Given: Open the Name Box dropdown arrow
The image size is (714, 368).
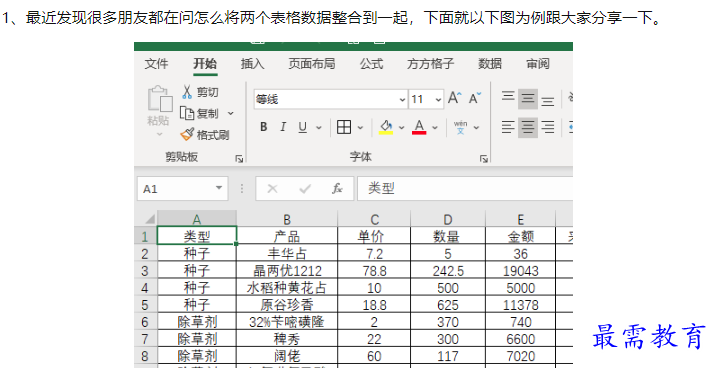Looking at the screenshot, I should coord(219,188).
